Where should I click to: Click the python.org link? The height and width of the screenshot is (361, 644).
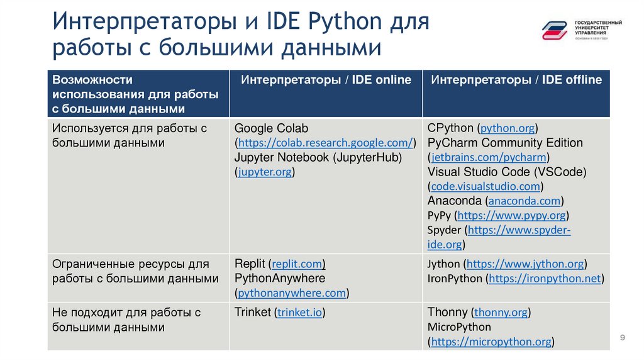pyautogui.click(x=508, y=128)
